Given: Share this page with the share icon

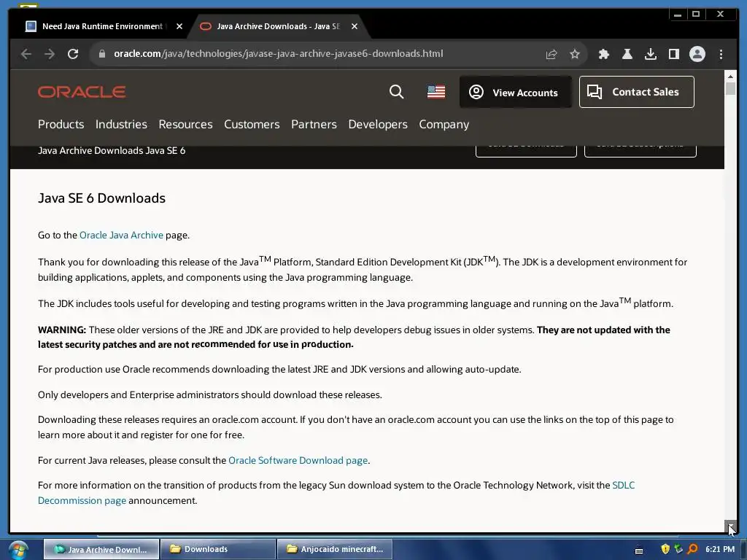Looking at the screenshot, I should click(551, 54).
